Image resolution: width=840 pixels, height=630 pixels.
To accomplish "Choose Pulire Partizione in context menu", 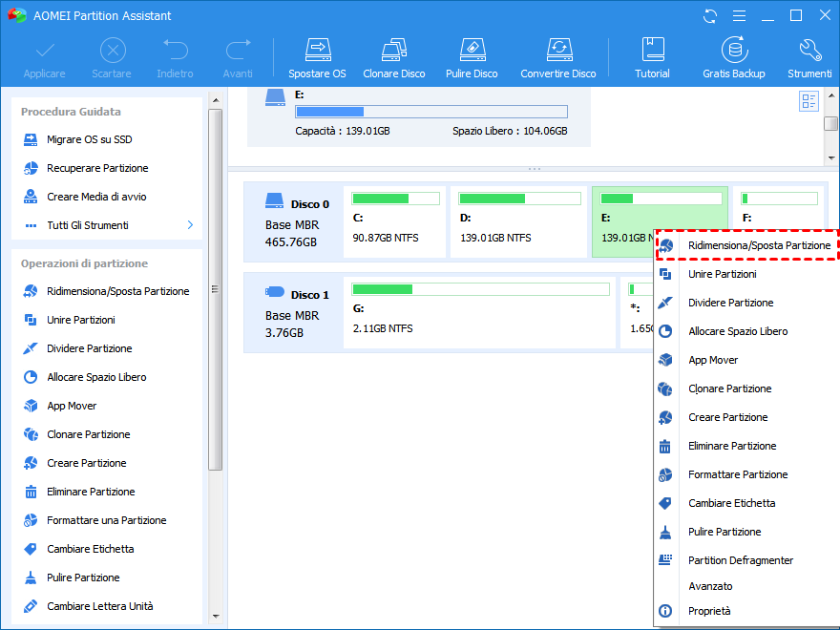I will click(x=746, y=532).
